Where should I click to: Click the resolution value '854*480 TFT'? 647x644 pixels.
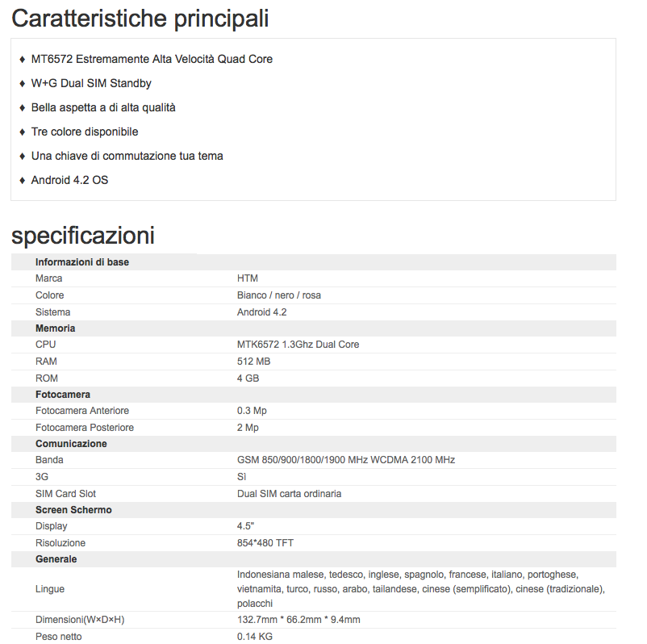[265, 543]
